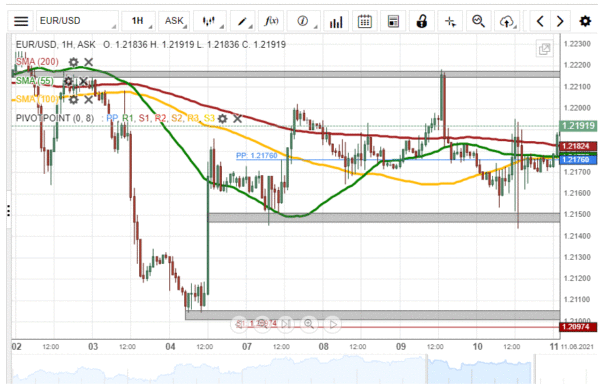Open the f(x) indicators menu

[271, 21]
